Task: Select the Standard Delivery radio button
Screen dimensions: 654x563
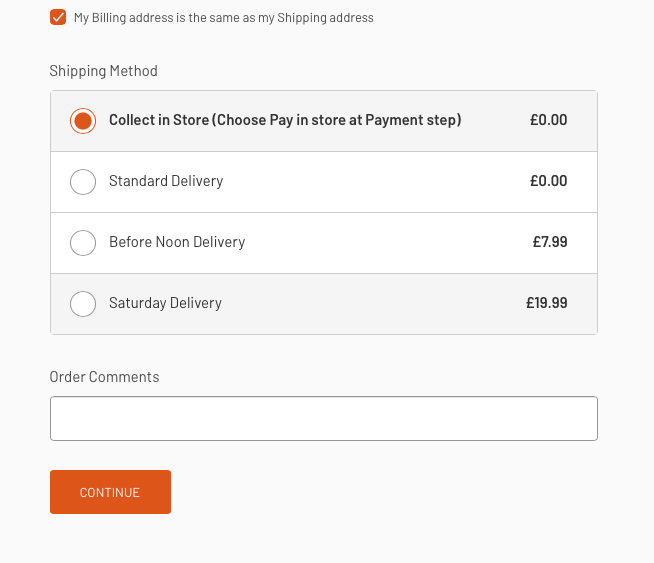Action: pyautogui.click(x=83, y=182)
